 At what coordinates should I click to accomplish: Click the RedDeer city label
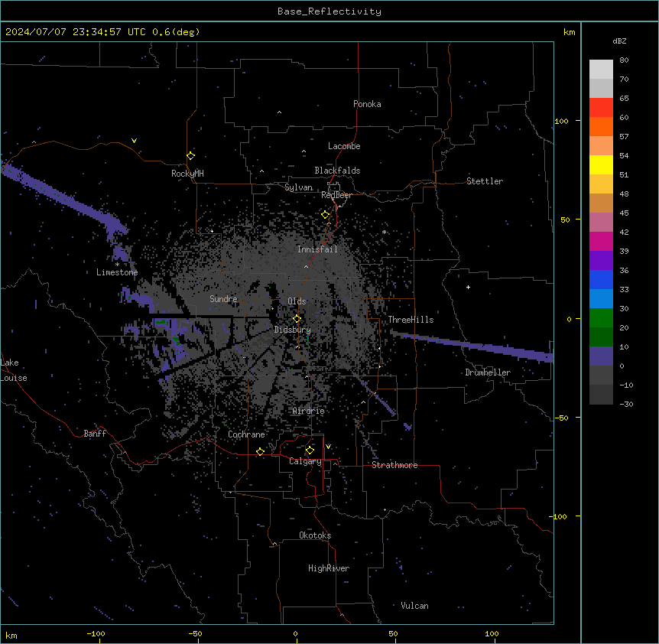[336, 195]
